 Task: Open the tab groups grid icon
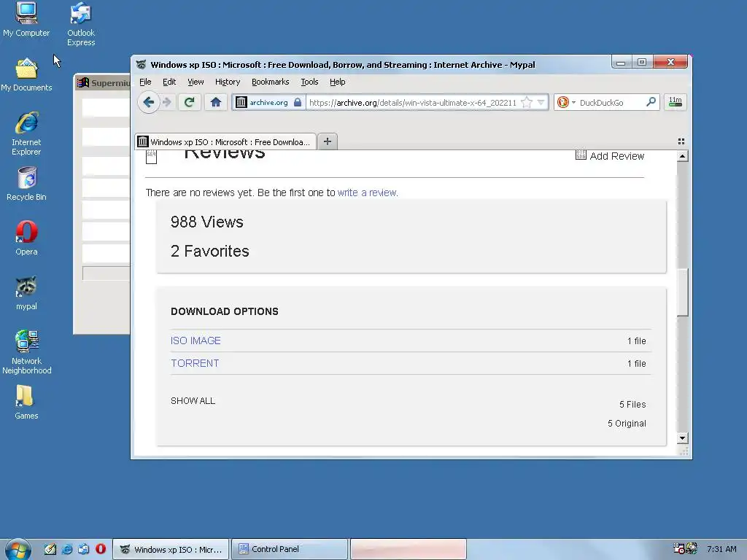(681, 141)
